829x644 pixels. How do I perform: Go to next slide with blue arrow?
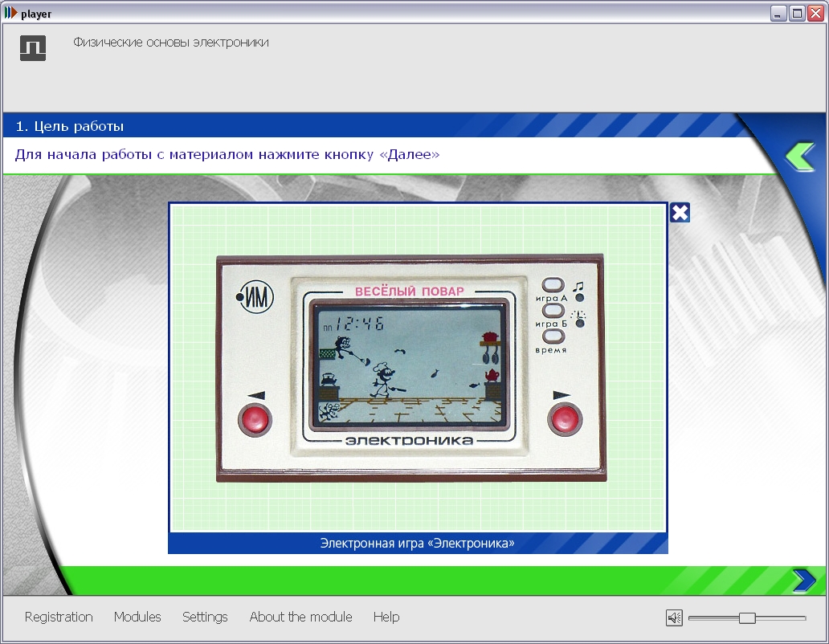click(x=804, y=580)
